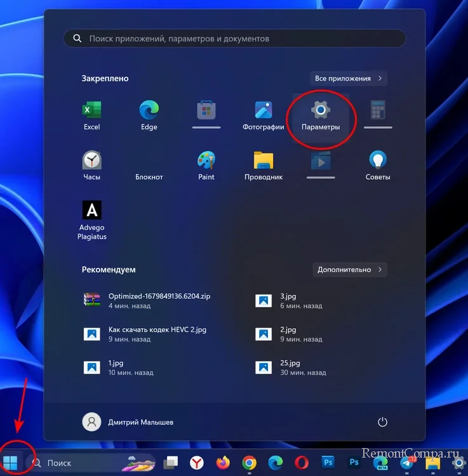Viewport: 468px width, 476px height.
Task: Open recommended file 1.jpg
Action: point(119,367)
